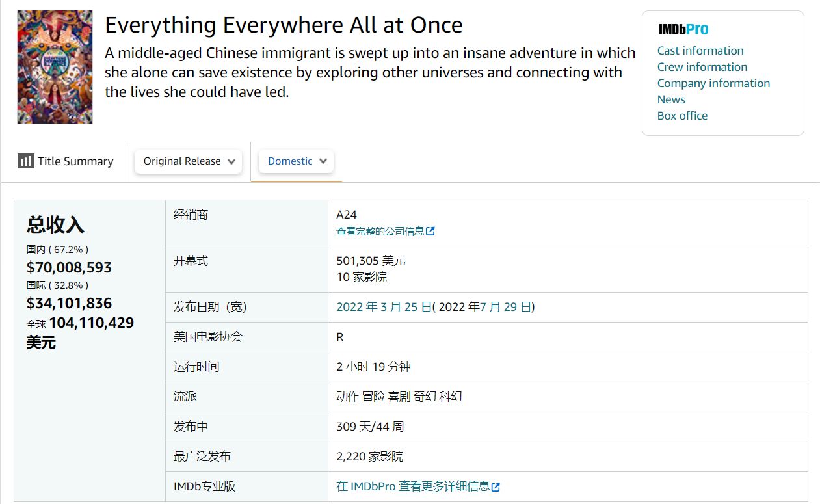
Task: Click the 运行时间 row label
Action: [x=196, y=367]
